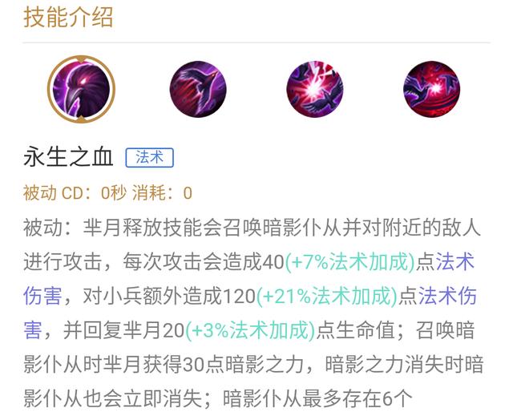Open the second skill with flying crow icon
The image size is (513, 420).
tap(198, 89)
